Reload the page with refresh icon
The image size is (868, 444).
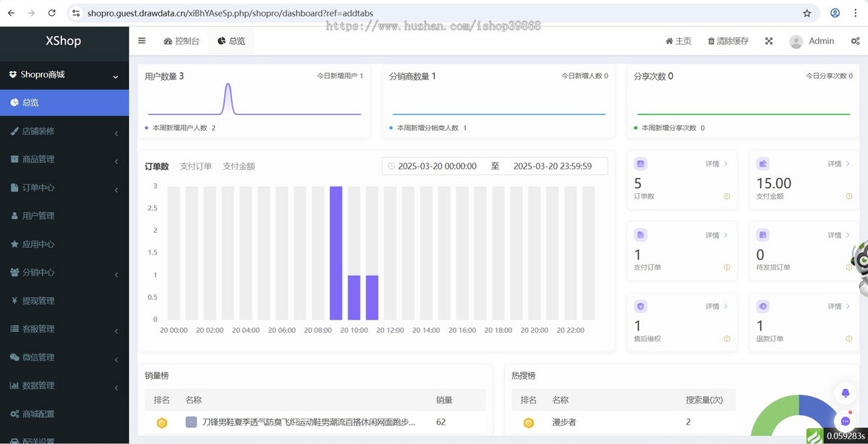coord(51,13)
